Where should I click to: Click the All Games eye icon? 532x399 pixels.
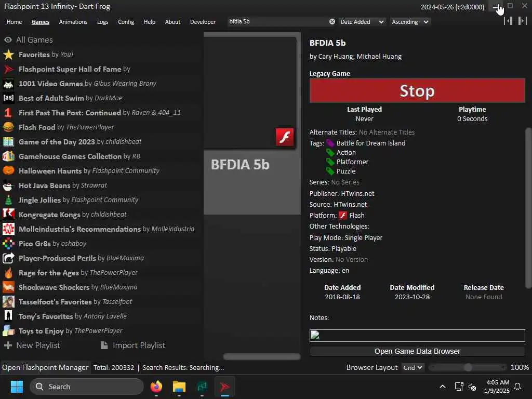(8, 39)
